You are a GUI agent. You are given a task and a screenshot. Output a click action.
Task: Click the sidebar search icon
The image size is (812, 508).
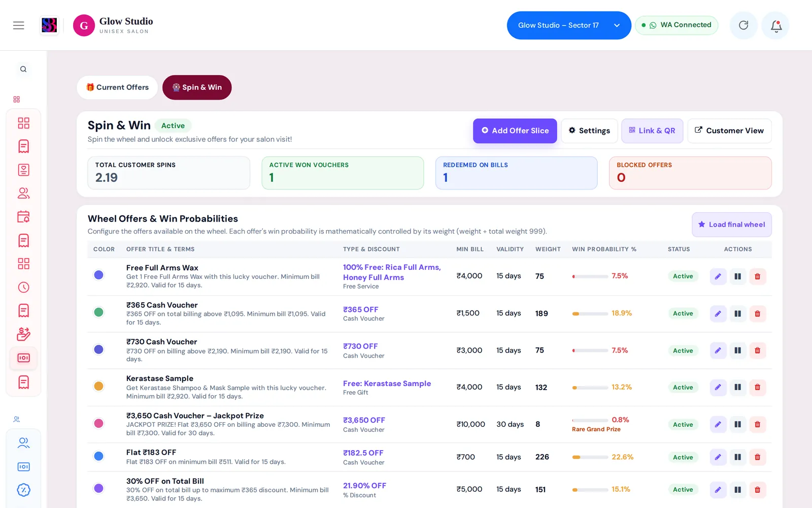[x=23, y=69]
